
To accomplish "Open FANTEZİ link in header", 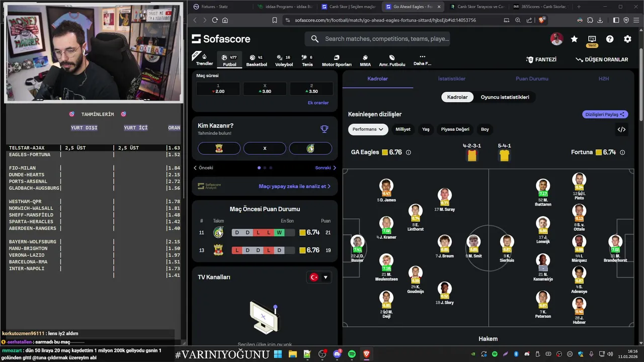I will [541, 59].
